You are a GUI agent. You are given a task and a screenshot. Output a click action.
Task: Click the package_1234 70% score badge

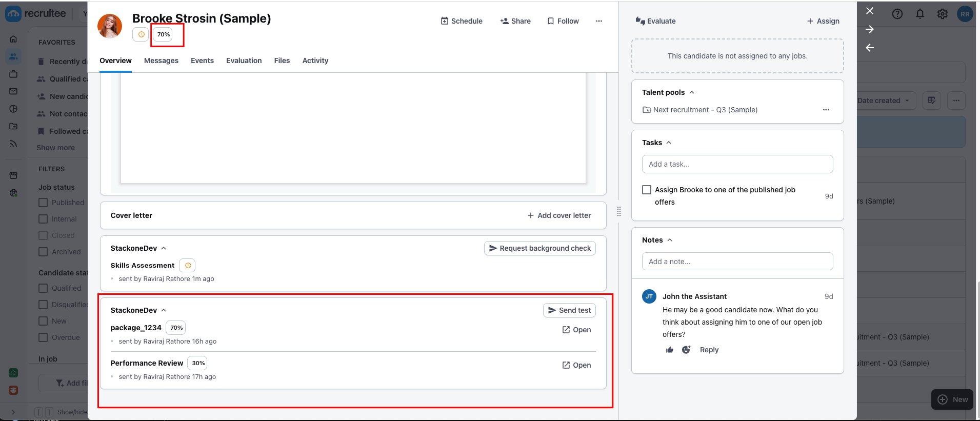point(176,328)
